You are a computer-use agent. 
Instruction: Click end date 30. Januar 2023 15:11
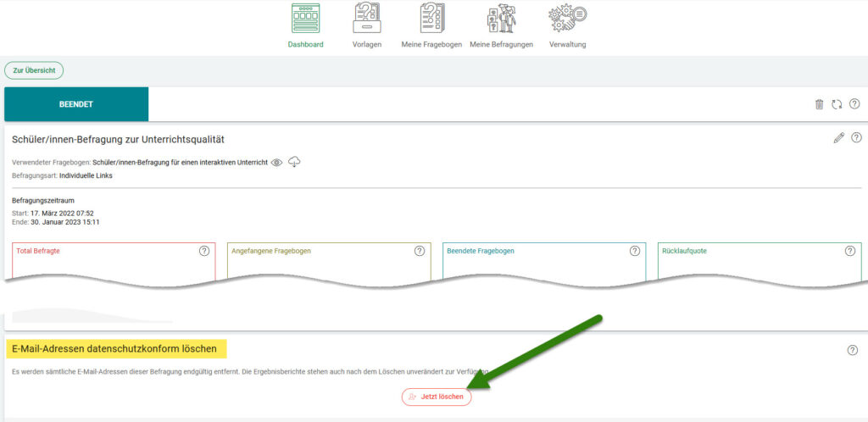tap(64, 222)
